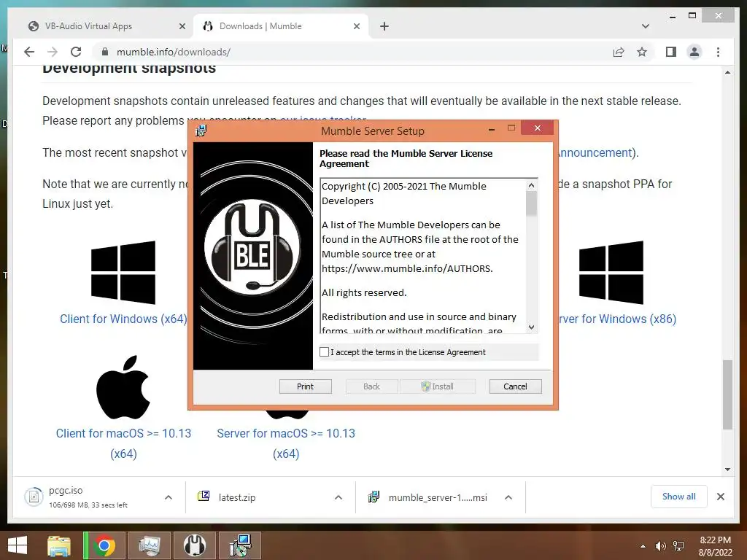Image resolution: width=747 pixels, height=560 pixels.
Task: Open File Explorer from the taskbar
Action: point(59,545)
